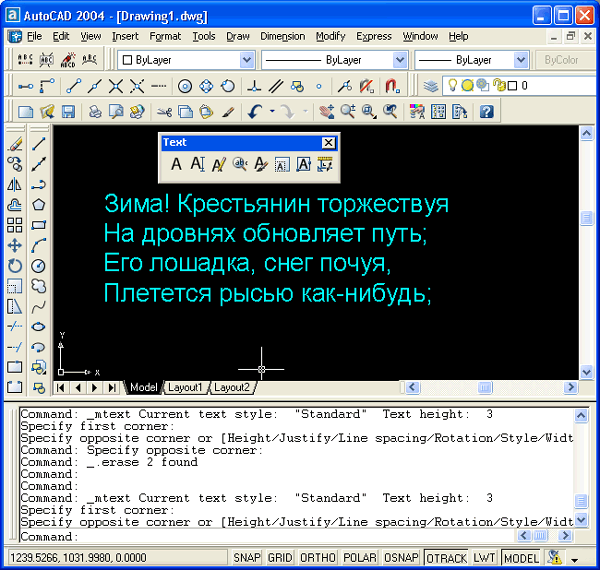Open Find and Replace text tool
Screen dimensions: 600x570
coord(240,165)
